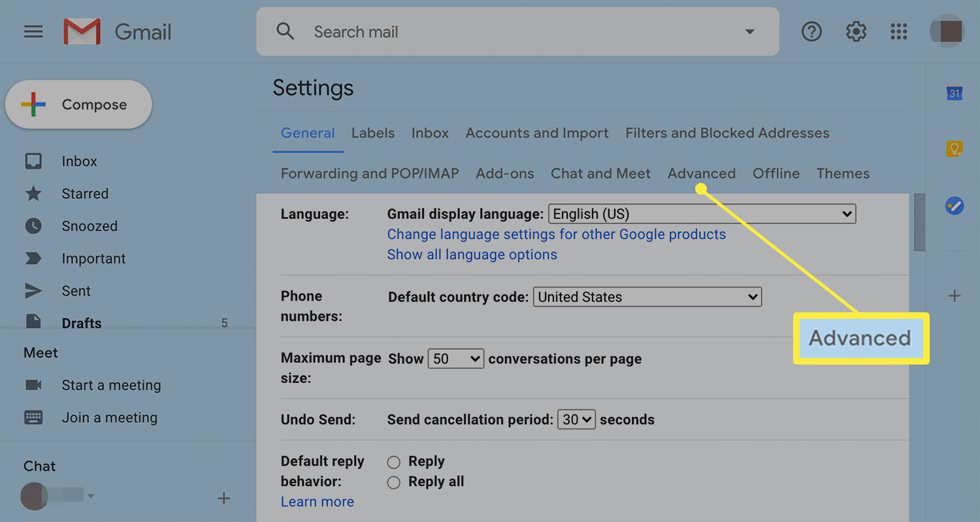Screen dimensions: 980x522
Task: Open the Drafts folder
Action: click(82, 323)
